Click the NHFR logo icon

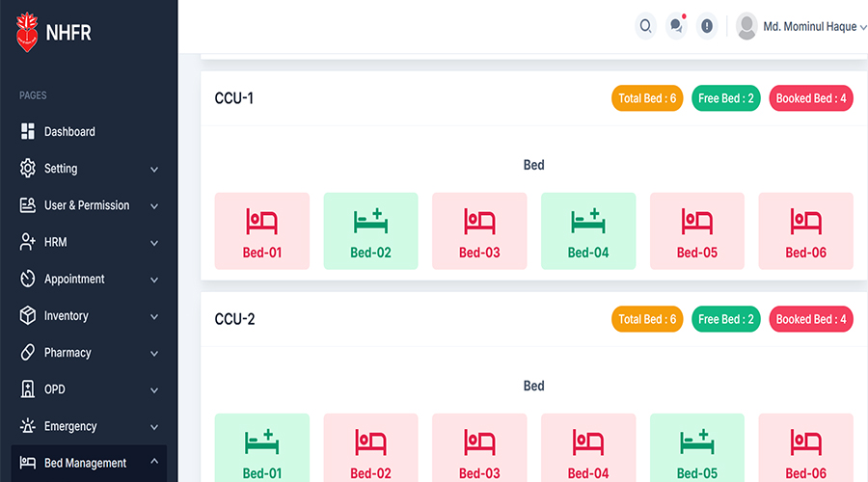(x=27, y=34)
